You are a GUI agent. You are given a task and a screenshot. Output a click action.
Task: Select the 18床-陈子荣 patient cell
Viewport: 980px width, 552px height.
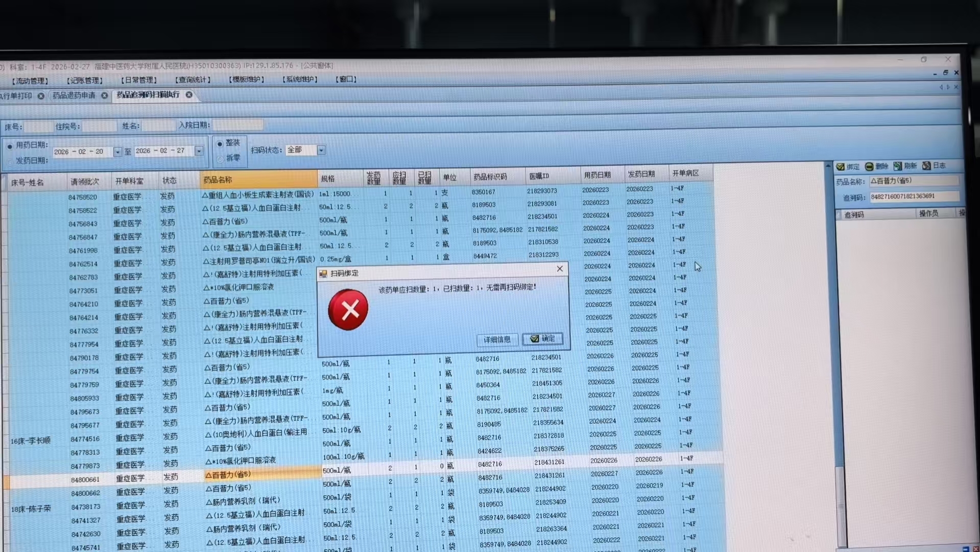[31, 509]
